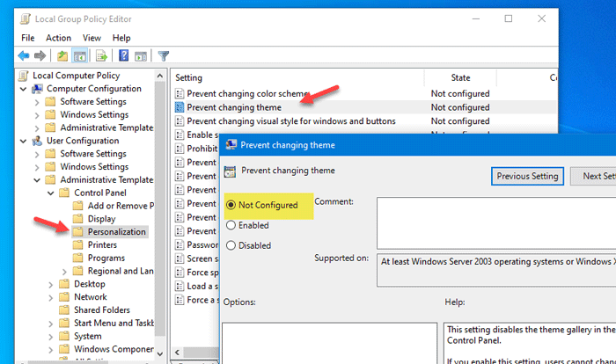The height and width of the screenshot is (364, 616).
Task: Select the System tree item
Action: point(88,336)
